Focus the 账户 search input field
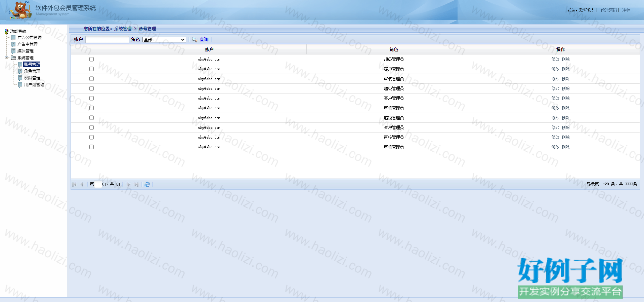Image resolution: width=644 pixels, height=302 pixels. 107,40
